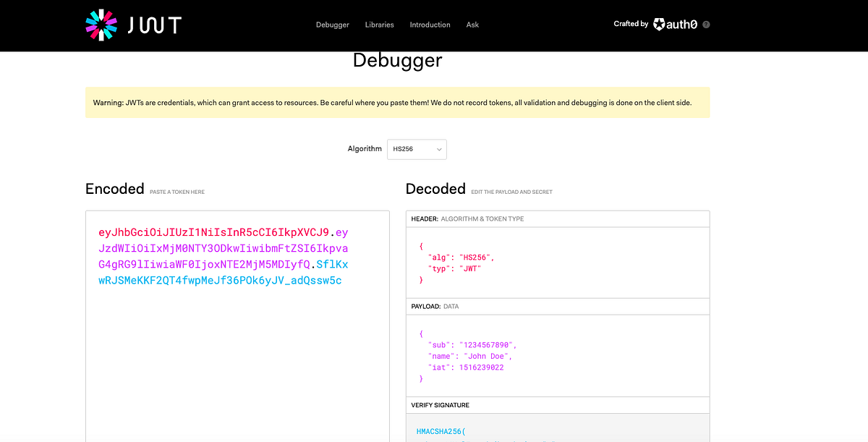This screenshot has height=442, width=868.
Task: Click the JWT wordmark in the header
Action: coord(153,25)
